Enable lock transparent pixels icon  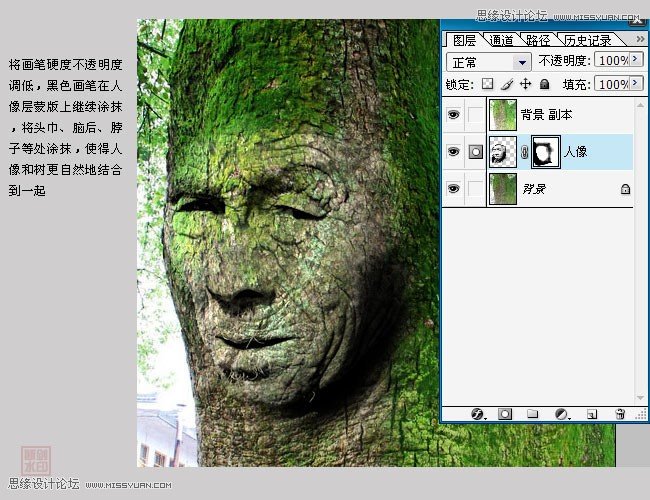pyautogui.click(x=487, y=85)
